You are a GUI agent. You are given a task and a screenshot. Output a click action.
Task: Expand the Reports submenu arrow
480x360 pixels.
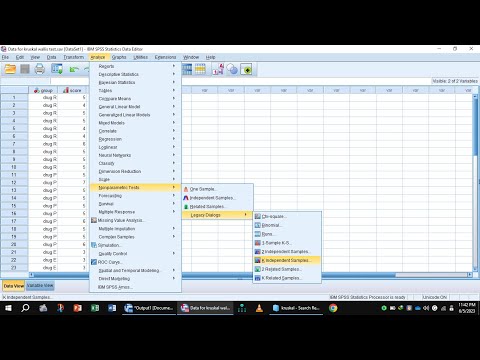pyautogui.click(x=174, y=66)
